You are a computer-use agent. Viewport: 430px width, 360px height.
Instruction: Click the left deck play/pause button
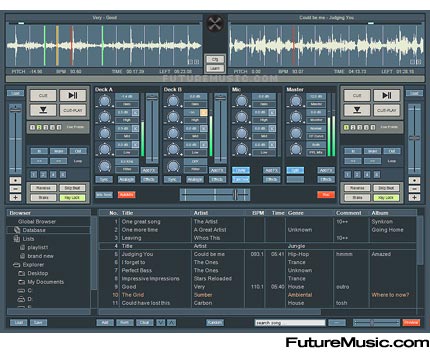click(x=73, y=96)
